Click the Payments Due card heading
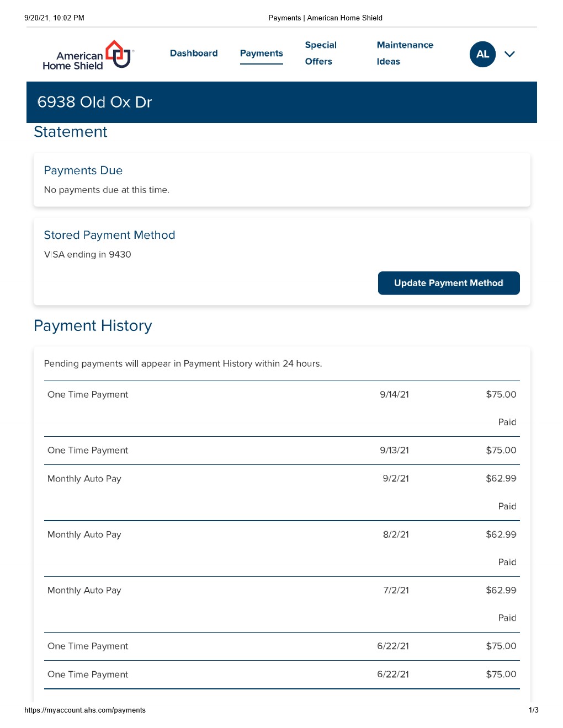The width and height of the screenshot is (563, 728). click(83, 170)
